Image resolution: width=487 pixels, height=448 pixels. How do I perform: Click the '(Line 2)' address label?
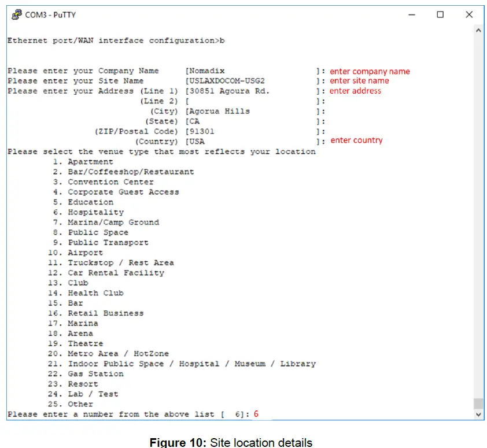(x=158, y=101)
